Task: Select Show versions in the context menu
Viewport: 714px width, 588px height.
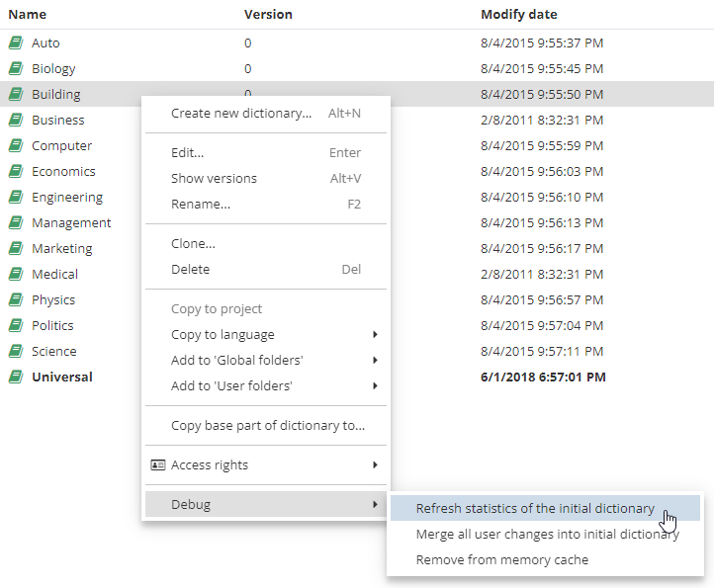Action: pyautogui.click(x=214, y=179)
